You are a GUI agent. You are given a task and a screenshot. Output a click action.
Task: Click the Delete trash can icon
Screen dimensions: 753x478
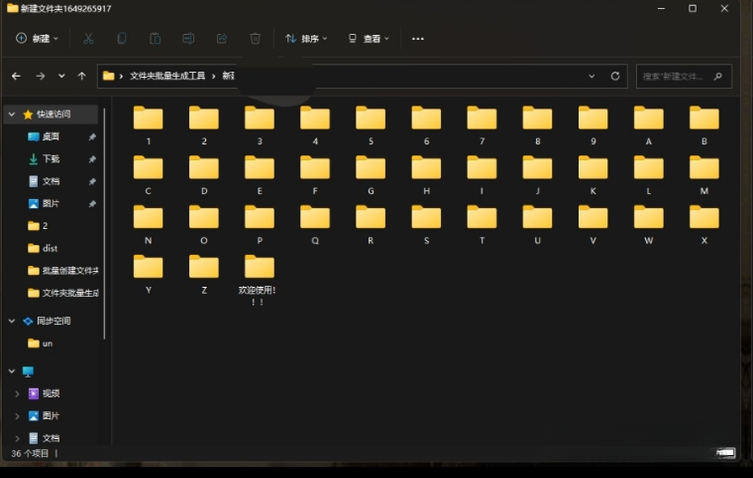(x=255, y=38)
